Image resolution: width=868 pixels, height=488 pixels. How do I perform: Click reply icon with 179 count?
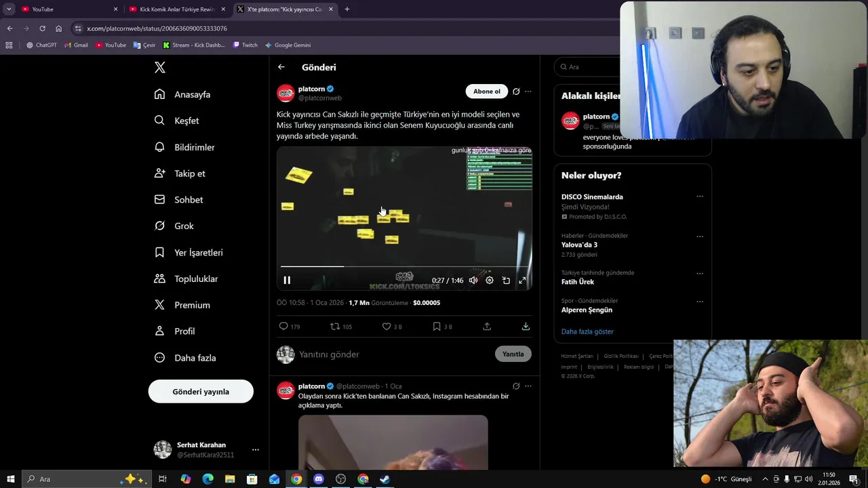click(x=290, y=326)
